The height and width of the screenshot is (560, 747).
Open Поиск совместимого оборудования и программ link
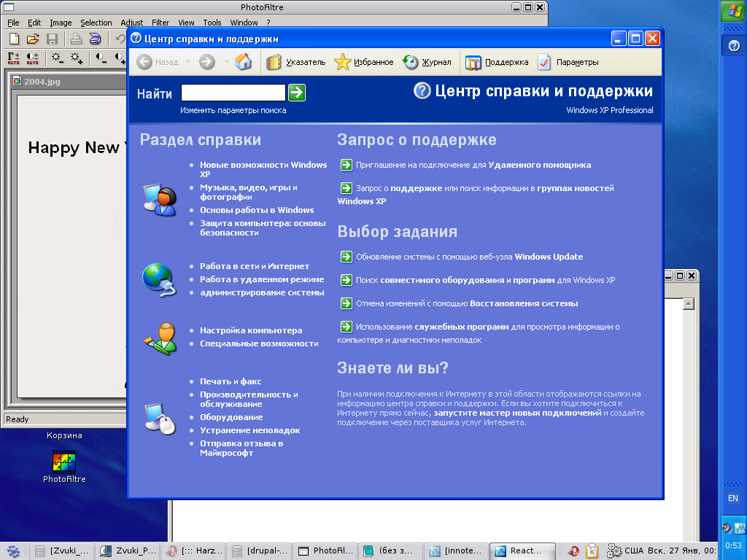point(485,280)
